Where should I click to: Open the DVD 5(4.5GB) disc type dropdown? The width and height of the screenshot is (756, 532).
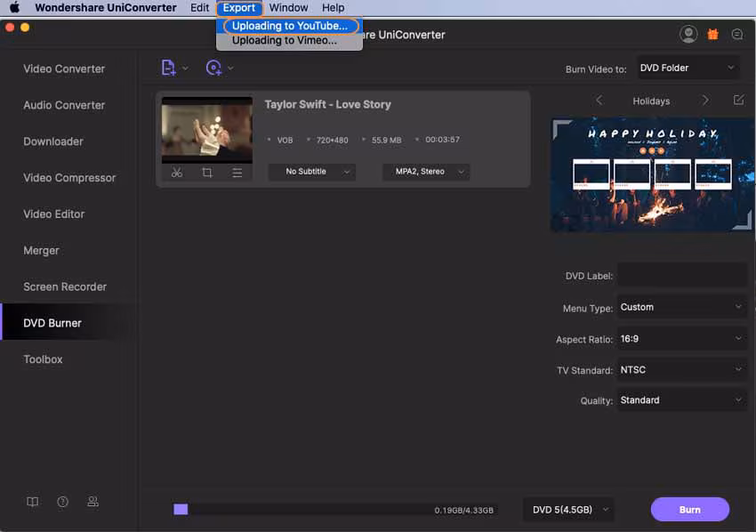point(569,510)
